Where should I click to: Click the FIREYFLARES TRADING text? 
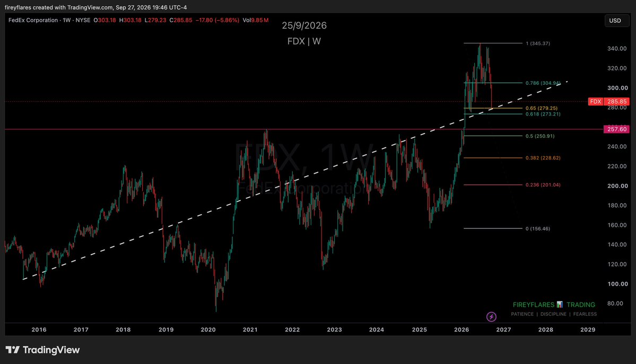tap(554, 305)
